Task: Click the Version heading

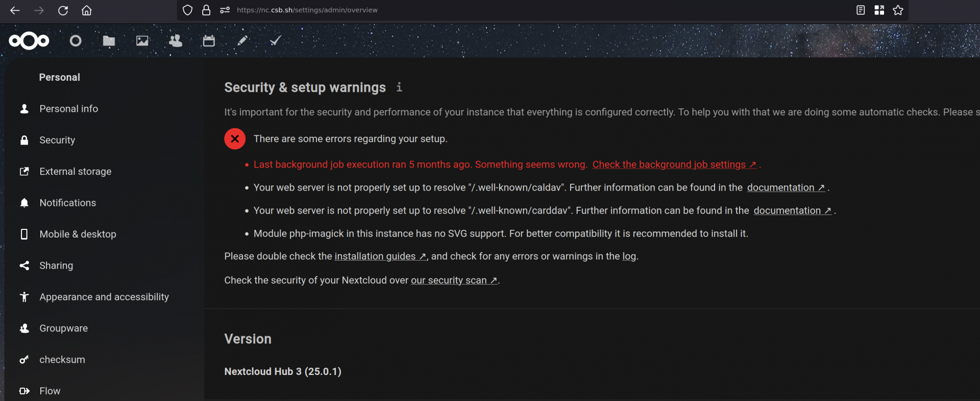Action: coord(248,339)
